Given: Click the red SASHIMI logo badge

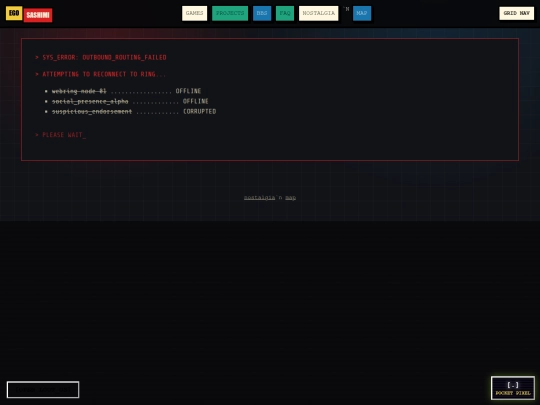Looking at the screenshot, I should point(38,15).
